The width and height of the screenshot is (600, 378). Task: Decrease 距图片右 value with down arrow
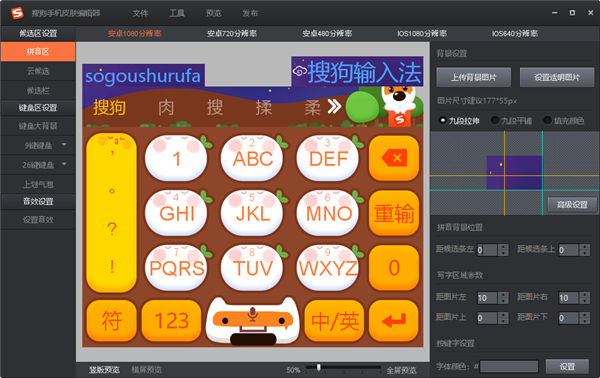(585, 301)
